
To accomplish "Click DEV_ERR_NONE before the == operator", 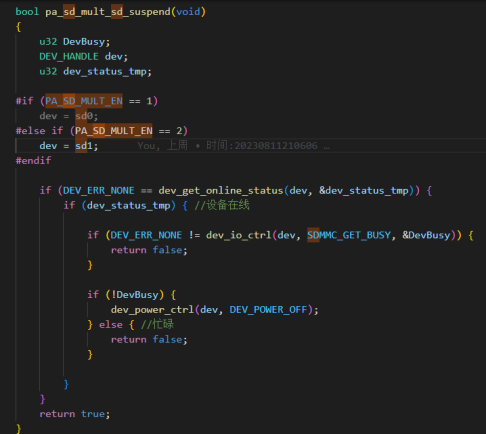I will click(99, 191).
